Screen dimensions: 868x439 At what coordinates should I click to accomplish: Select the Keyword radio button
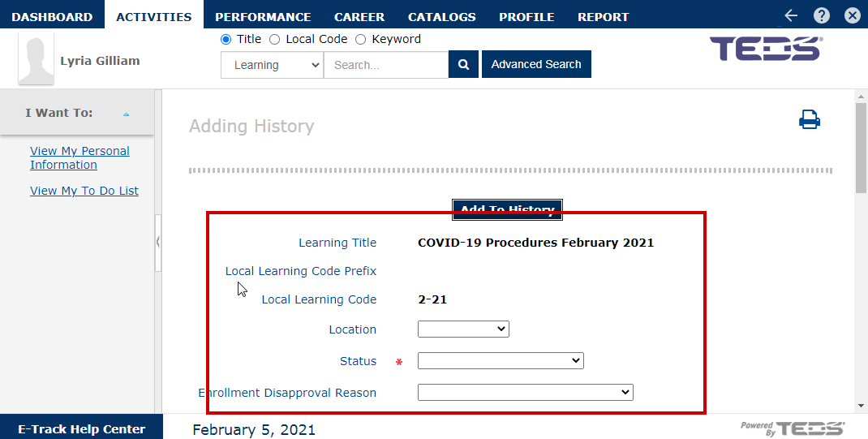(361, 39)
